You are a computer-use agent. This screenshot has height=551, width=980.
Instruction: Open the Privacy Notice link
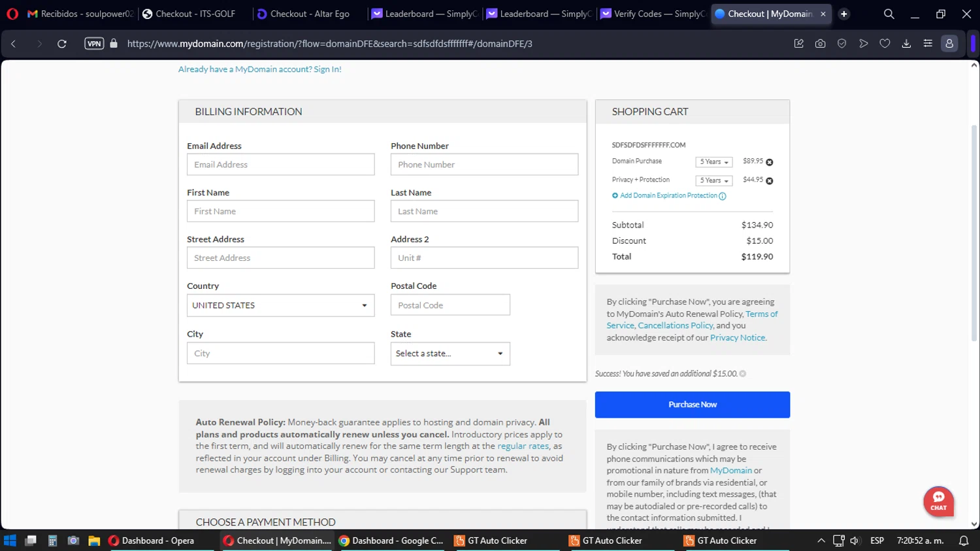click(738, 338)
